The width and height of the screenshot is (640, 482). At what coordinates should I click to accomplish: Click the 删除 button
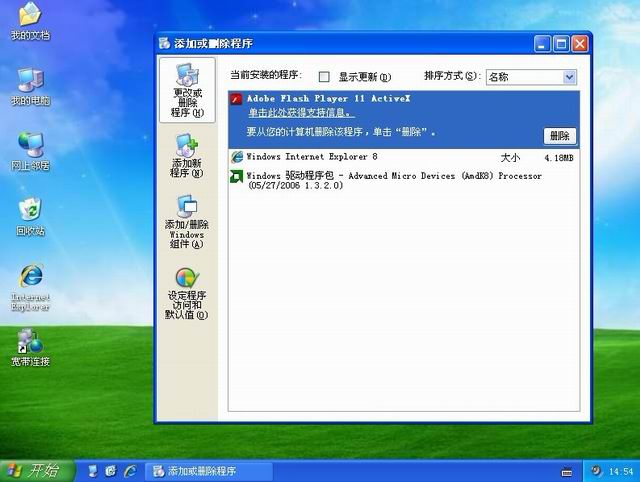click(x=560, y=136)
